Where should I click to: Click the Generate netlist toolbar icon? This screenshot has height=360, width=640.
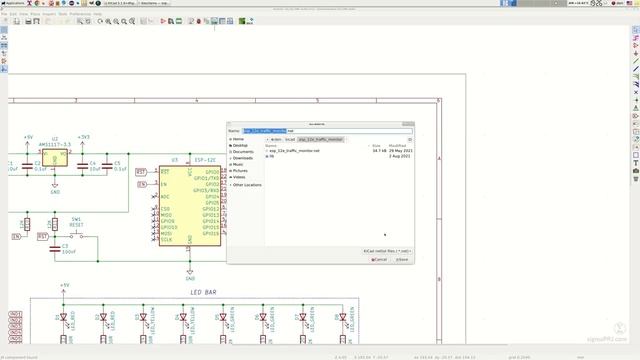pos(214,21)
